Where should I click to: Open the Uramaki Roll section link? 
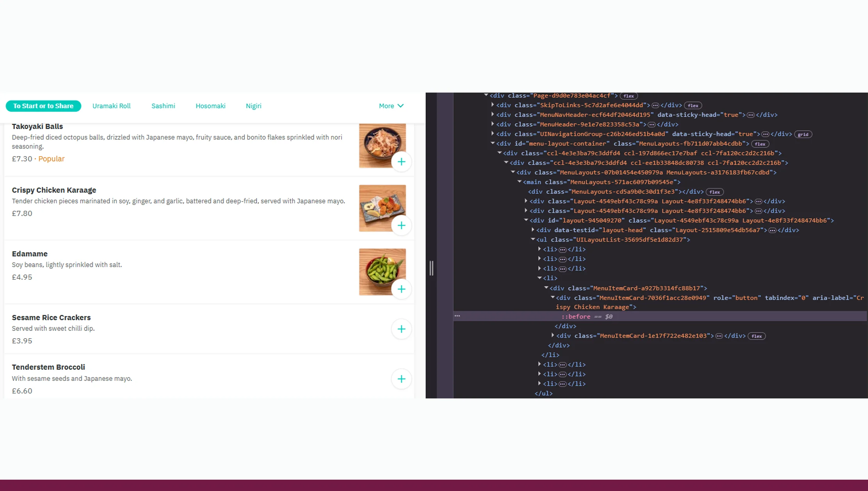click(x=112, y=106)
